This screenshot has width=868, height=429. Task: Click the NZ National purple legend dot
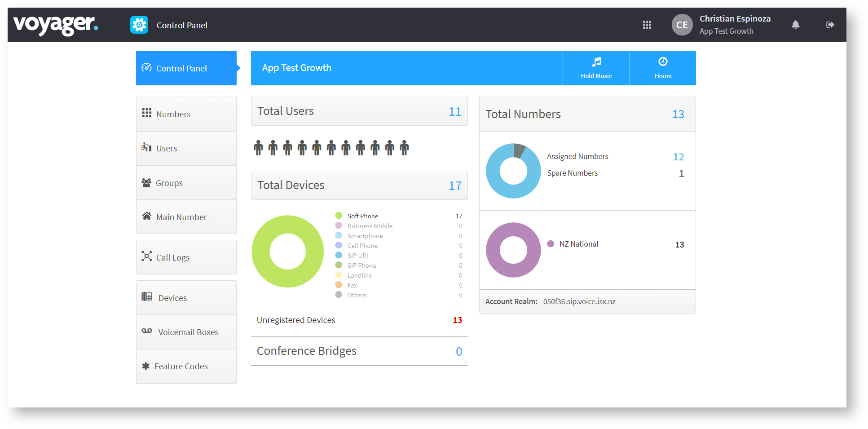point(551,244)
